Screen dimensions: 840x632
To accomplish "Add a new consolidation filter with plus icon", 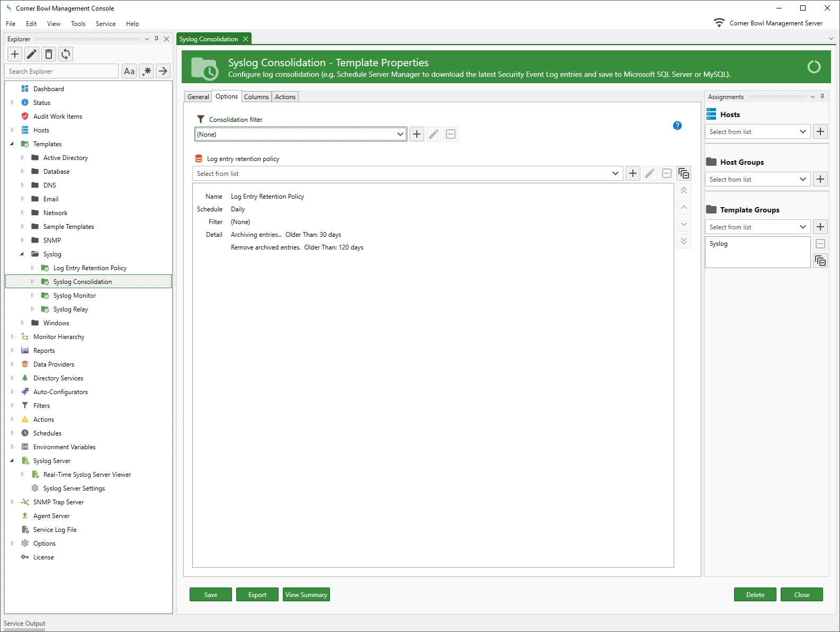I will click(417, 134).
